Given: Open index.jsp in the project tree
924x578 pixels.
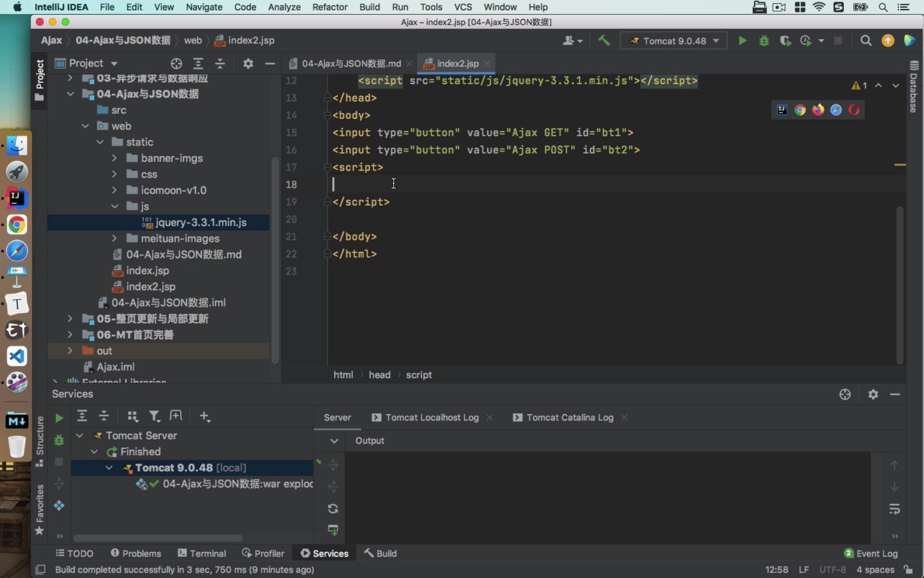Looking at the screenshot, I should 148,271.
